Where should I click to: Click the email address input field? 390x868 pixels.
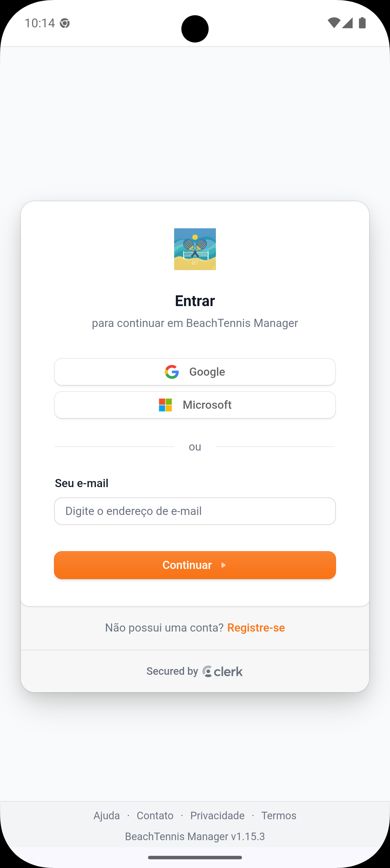195,511
